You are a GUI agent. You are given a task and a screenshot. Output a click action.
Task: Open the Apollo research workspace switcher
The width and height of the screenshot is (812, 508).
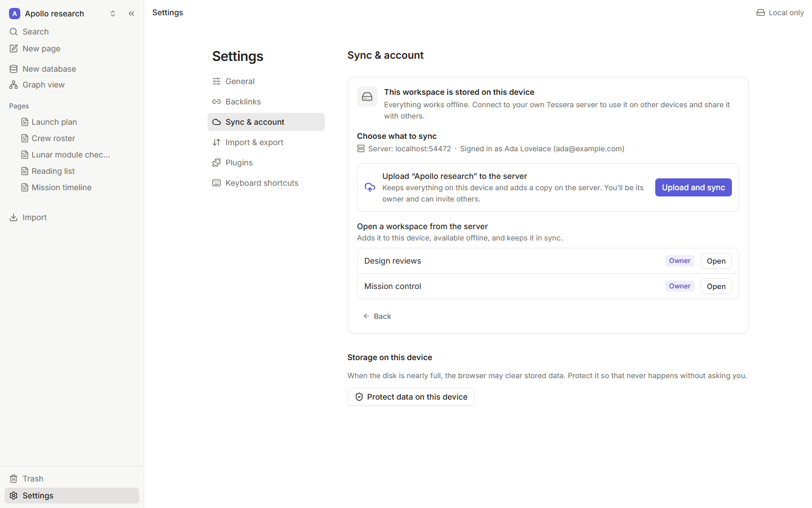click(63, 14)
